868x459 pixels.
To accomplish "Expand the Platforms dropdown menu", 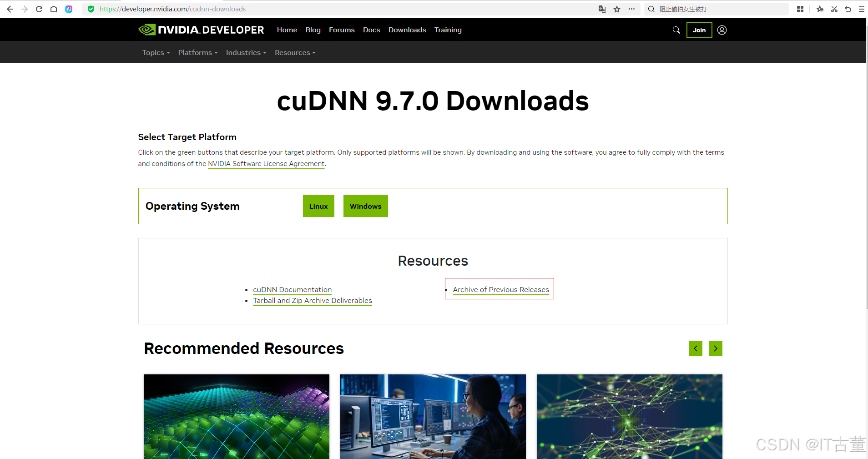I will [198, 53].
